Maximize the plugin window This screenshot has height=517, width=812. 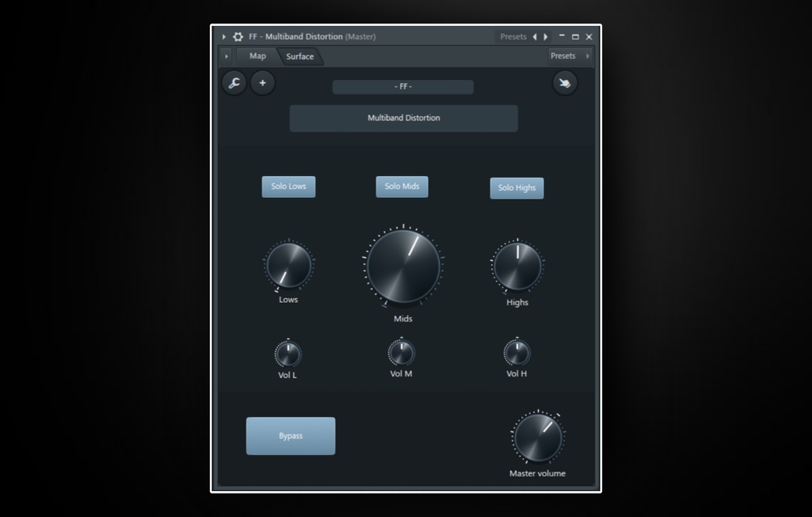pos(575,36)
